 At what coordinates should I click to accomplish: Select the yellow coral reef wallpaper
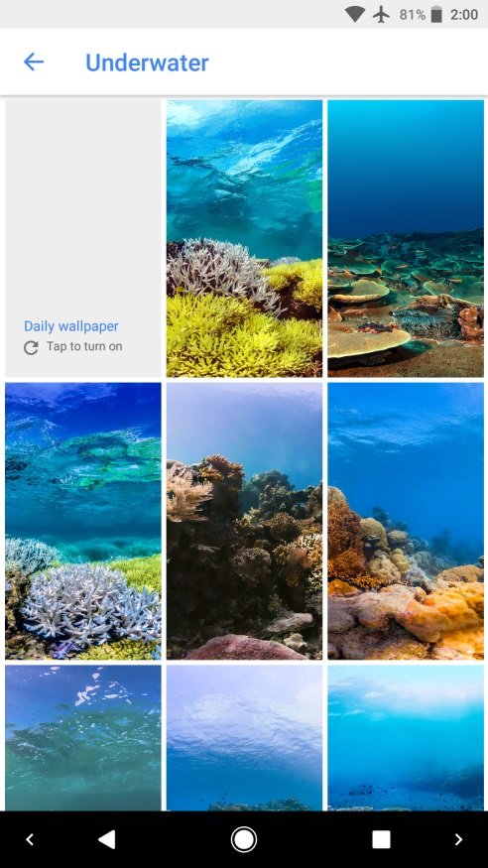244,239
